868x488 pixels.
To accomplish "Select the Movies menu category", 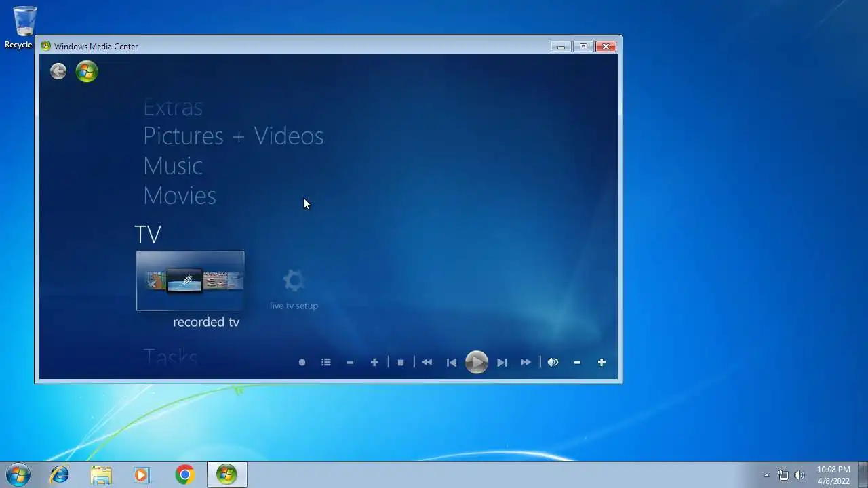I will pyautogui.click(x=180, y=196).
